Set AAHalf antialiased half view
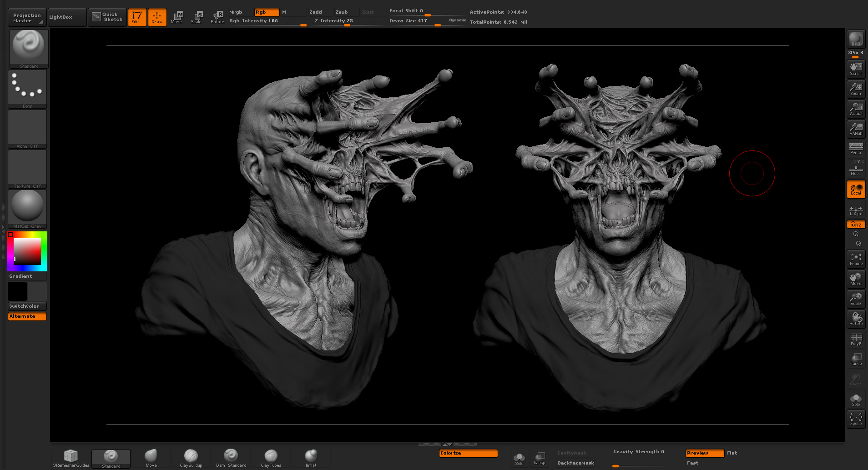Image resolution: width=868 pixels, height=470 pixels. 856,129
